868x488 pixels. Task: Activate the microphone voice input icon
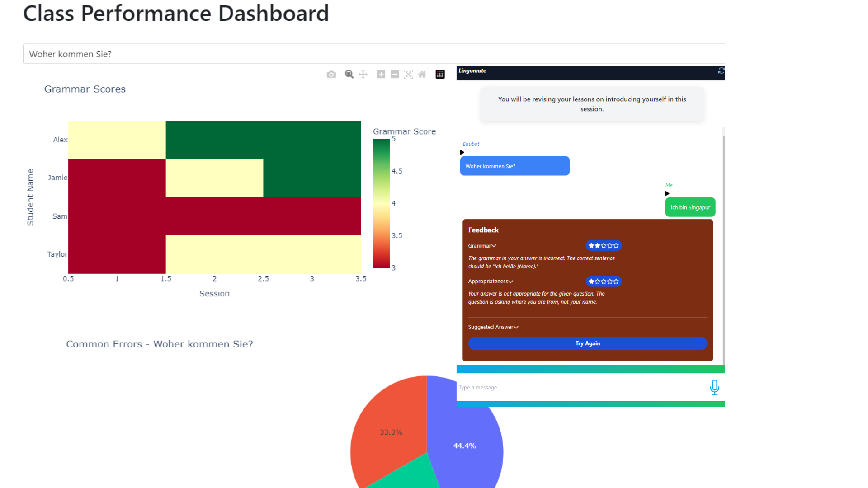[714, 387]
